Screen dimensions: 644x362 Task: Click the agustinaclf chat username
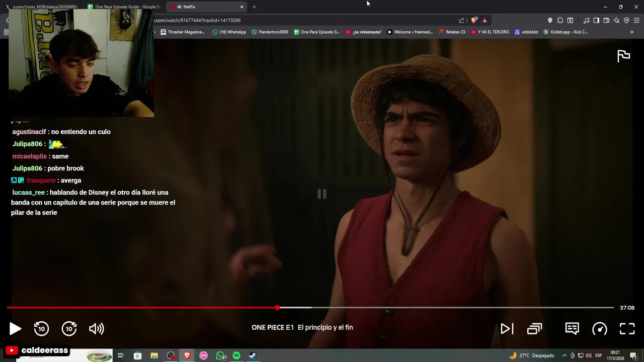coord(29,132)
